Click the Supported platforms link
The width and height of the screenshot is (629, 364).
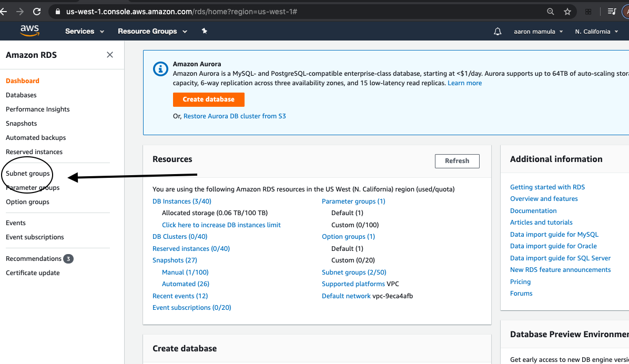coord(353,284)
